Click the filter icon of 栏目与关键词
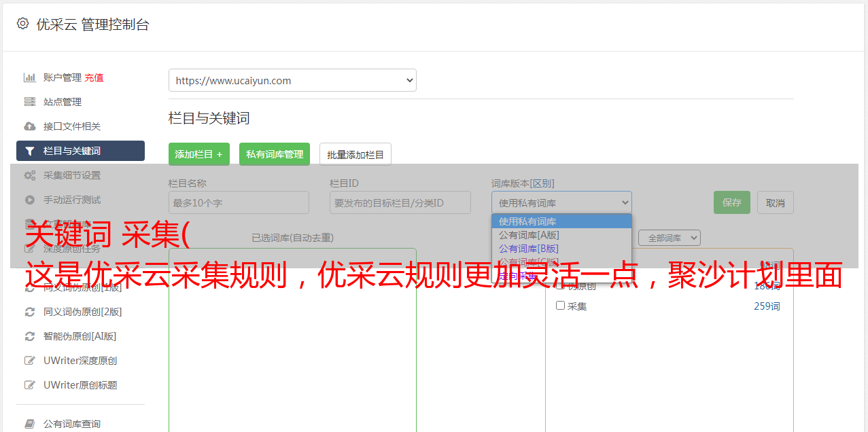This screenshot has height=432, width=868. [x=30, y=151]
